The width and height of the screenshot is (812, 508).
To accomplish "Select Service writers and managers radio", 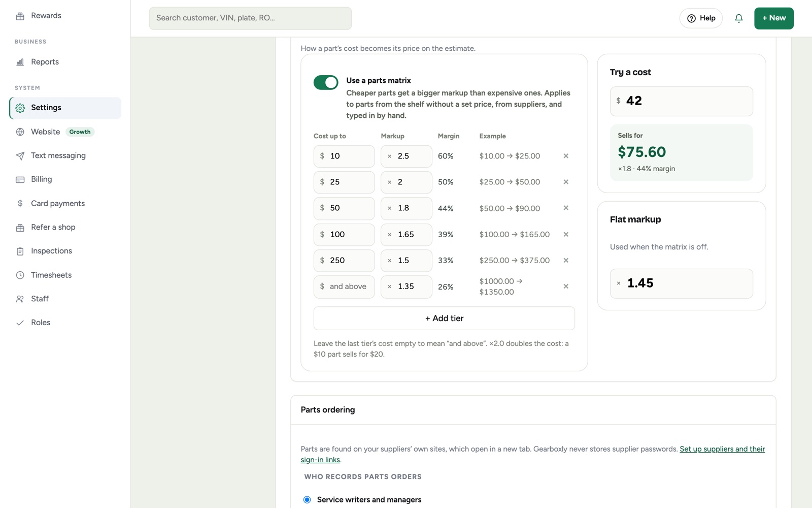I will coord(307,500).
